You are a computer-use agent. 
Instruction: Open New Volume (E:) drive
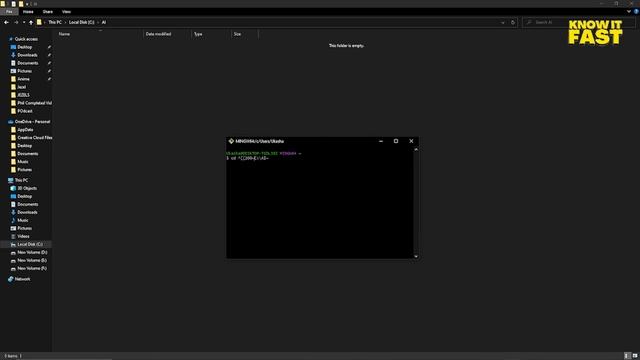[32, 260]
